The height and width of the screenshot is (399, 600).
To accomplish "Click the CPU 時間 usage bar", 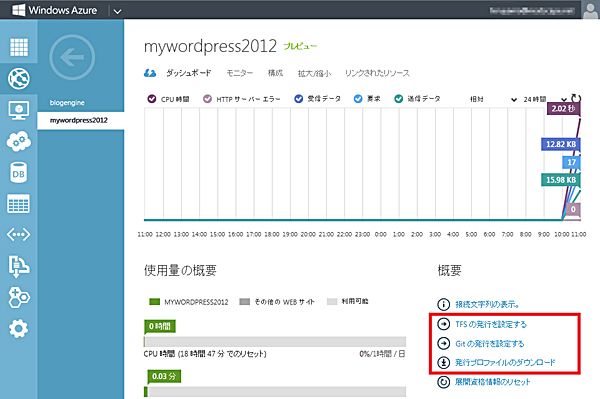I will (x=275, y=341).
